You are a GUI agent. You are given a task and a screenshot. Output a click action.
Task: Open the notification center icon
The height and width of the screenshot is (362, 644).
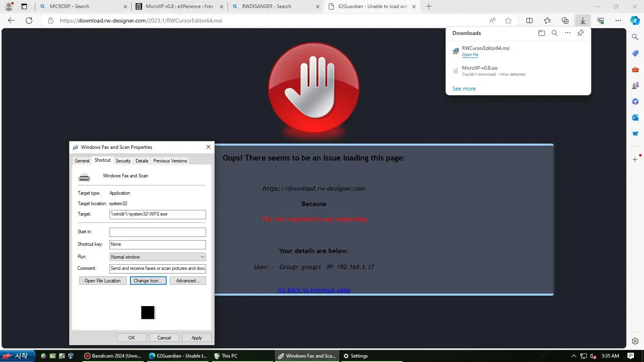tap(631, 356)
